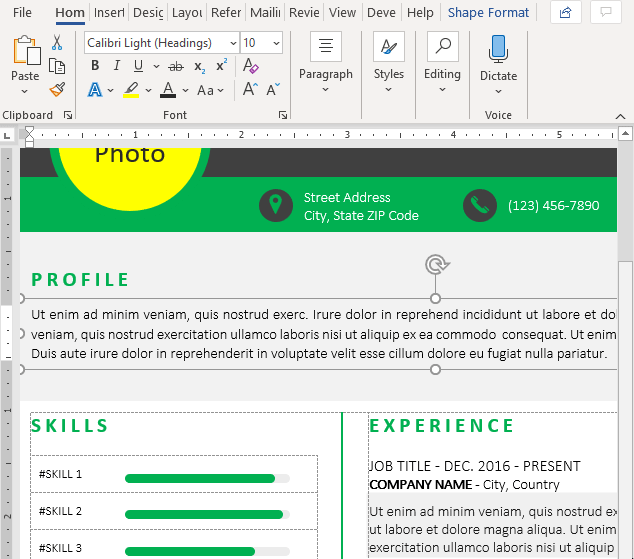Viewport: 634px width, 559px height.
Task: Switch to the Review tab
Action: [304, 13]
